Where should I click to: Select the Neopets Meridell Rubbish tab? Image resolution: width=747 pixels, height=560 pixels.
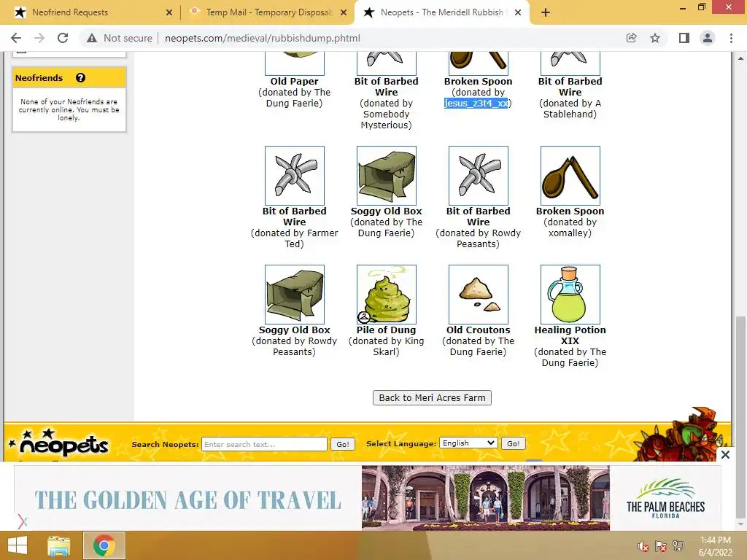(x=441, y=12)
